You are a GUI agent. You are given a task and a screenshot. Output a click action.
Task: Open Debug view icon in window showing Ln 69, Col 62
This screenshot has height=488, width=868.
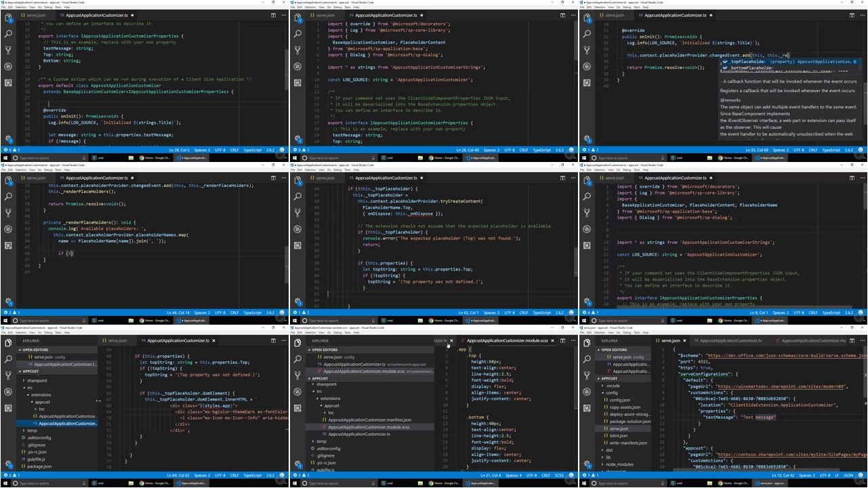(9, 392)
